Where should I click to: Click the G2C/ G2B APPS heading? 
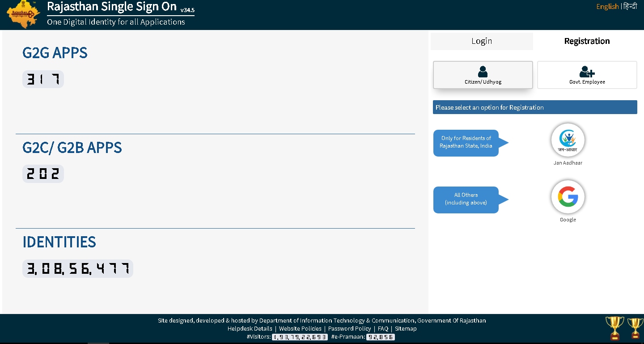click(x=72, y=148)
